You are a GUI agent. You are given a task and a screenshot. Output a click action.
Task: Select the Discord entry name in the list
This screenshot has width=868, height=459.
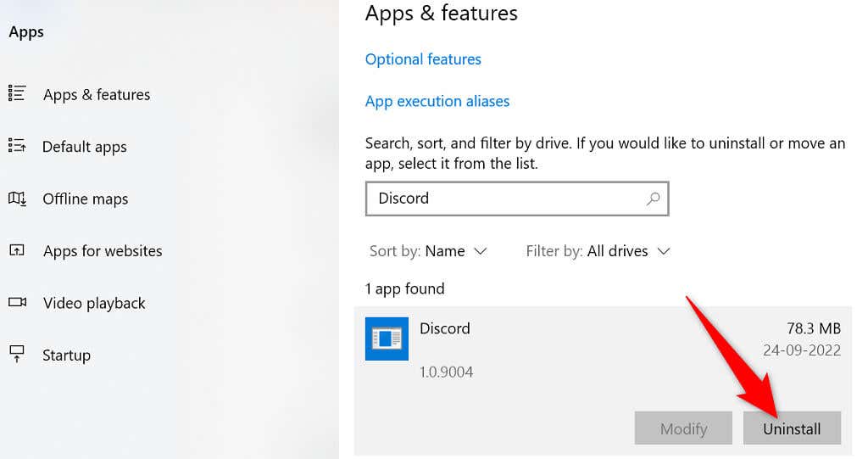click(444, 328)
